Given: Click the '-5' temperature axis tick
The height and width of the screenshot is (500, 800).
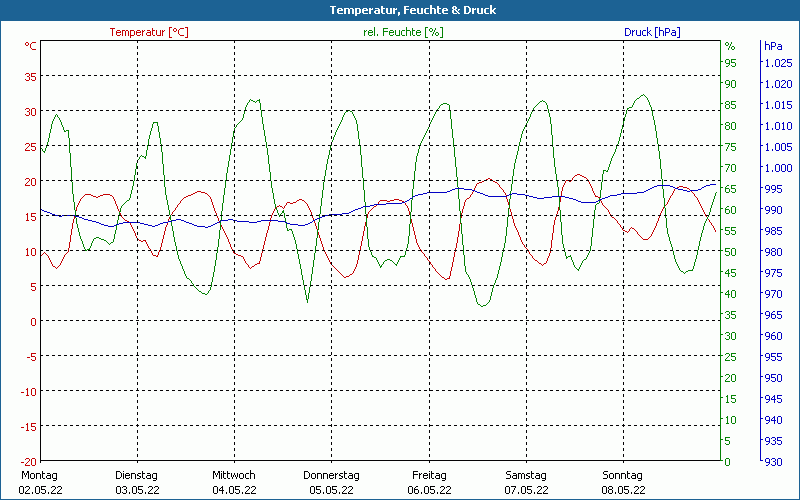Looking at the screenshot, I should (x=32, y=357).
